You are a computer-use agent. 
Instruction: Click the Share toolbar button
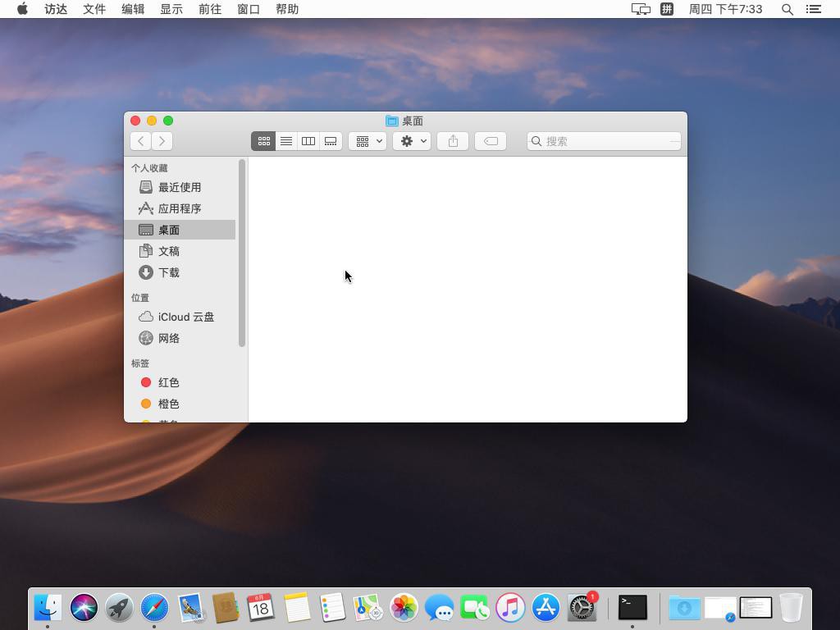pyautogui.click(x=453, y=141)
